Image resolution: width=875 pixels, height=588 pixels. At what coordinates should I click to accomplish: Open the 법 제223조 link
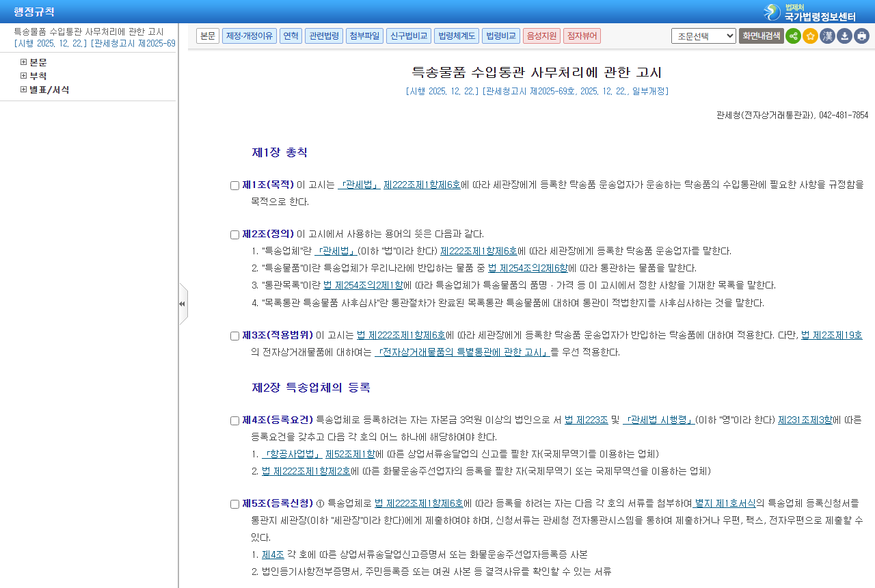point(587,420)
